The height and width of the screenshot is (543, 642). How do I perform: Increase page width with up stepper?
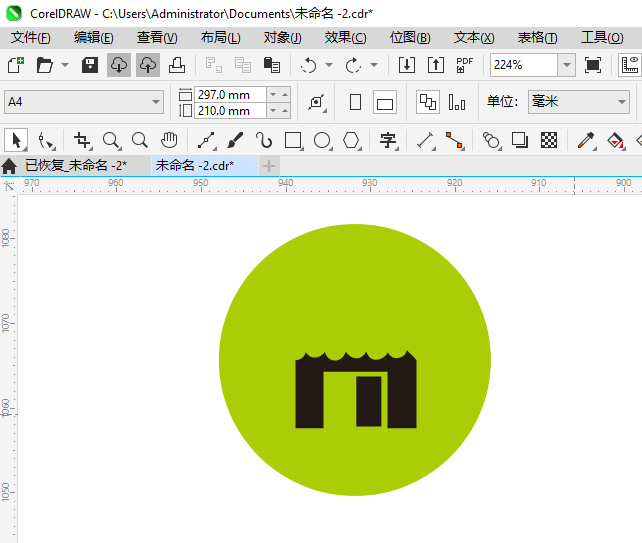pyautogui.click(x=285, y=95)
